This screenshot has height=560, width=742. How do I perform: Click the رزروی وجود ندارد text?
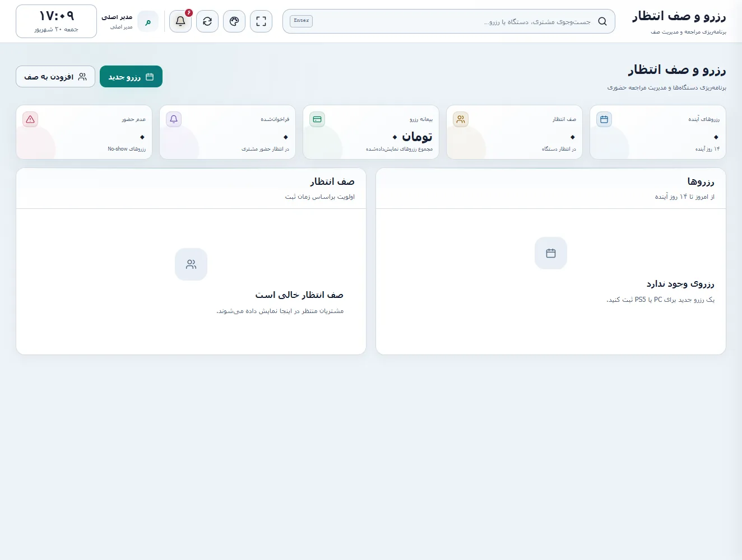[x=680, y=284]
